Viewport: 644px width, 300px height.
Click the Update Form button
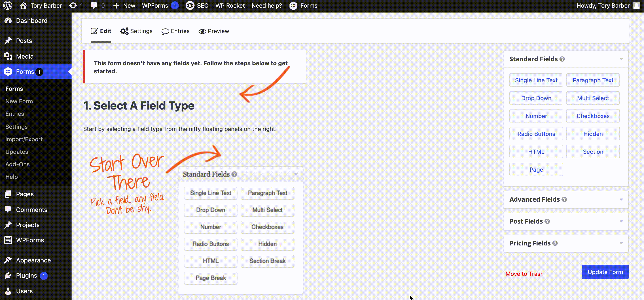tap(605, 272)
